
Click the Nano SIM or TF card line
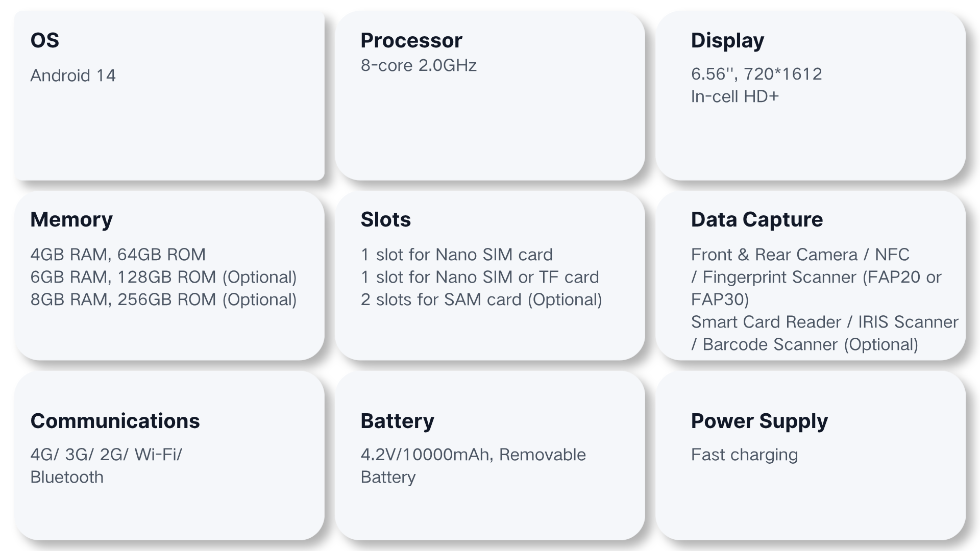tap(479, 277)
